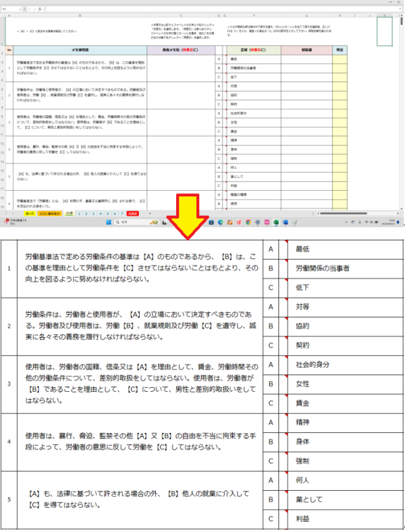Open the Name Box dropdown arrow
Screen dimensions: 405x532
(x=20, y=9)
